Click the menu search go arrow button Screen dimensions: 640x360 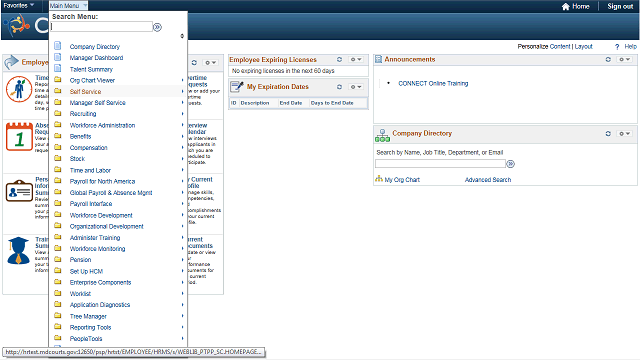[157, 27]
